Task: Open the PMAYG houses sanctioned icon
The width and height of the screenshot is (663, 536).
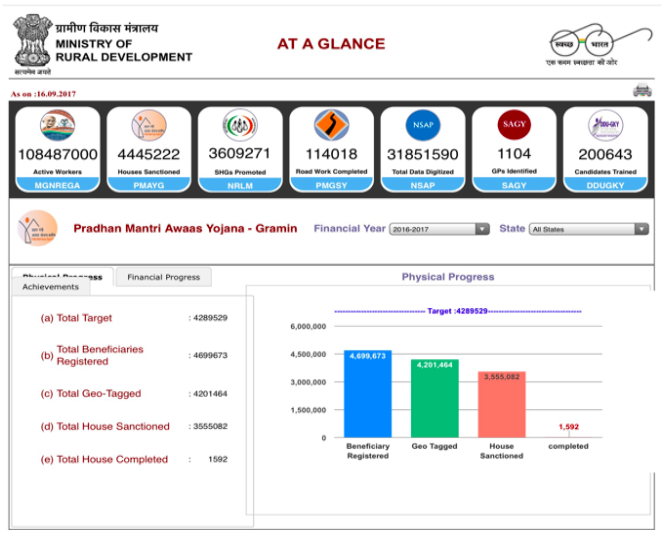Action: (x=149, y=127)
